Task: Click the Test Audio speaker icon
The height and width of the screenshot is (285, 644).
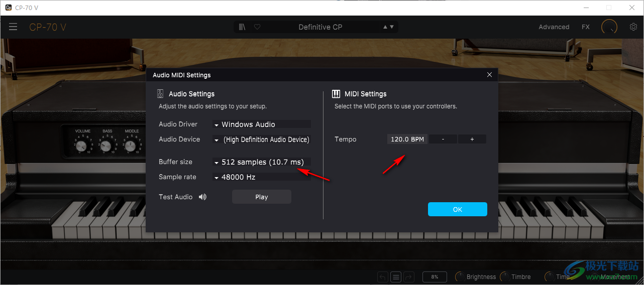Action: pyautogui.click(x=202, y=197)
